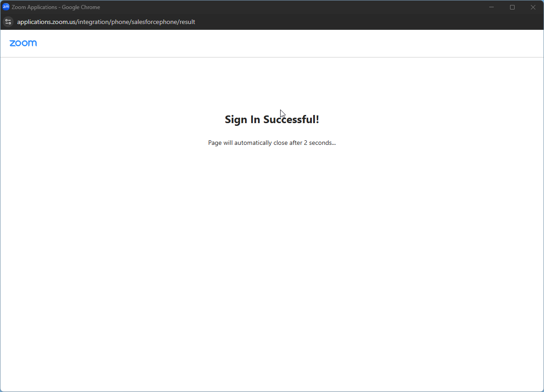This screenshot has height=392, width=544.
Task: Maximize the Zoom Applications window
Action: pyautogui.click(x=512, y=7)
